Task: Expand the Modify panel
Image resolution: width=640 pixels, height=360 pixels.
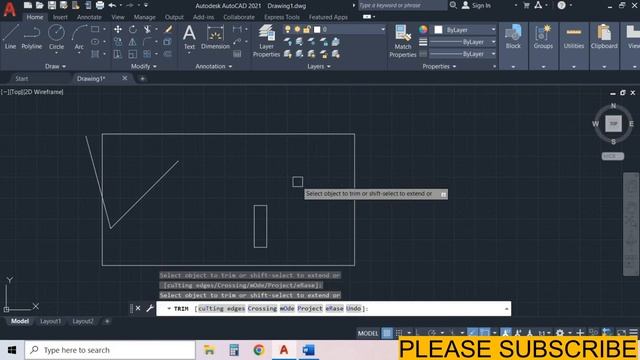Action: (x=144, y=66)
